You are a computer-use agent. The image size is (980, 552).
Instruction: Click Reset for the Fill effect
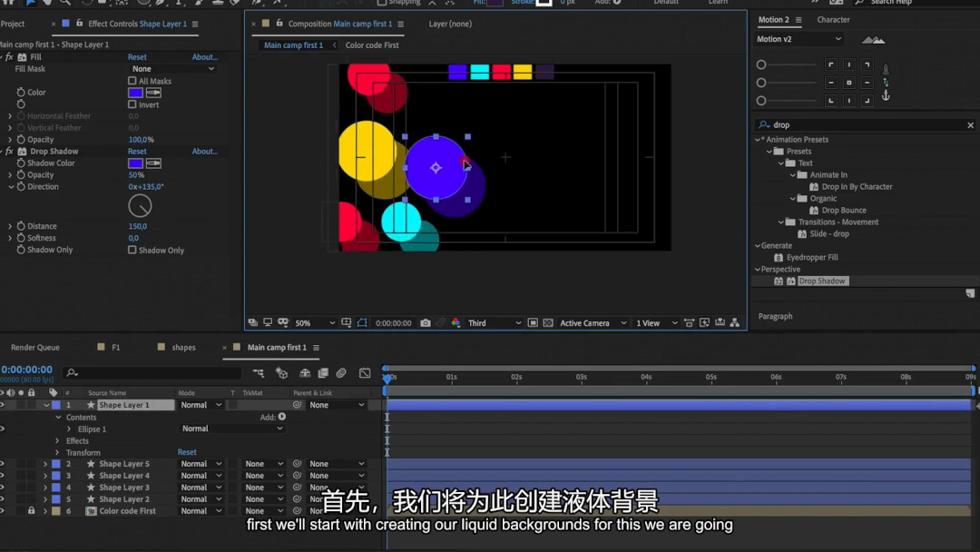[137, 57]
